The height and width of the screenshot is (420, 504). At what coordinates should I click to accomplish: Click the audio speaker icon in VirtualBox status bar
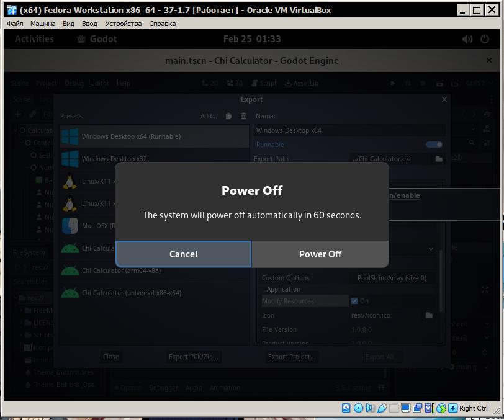370,408
